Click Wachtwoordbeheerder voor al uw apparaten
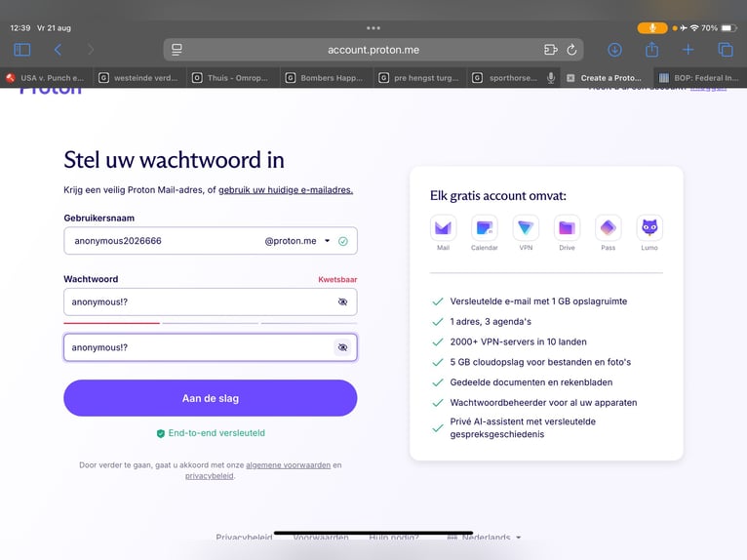Screen dimensions: 747x560 point(543,403)
